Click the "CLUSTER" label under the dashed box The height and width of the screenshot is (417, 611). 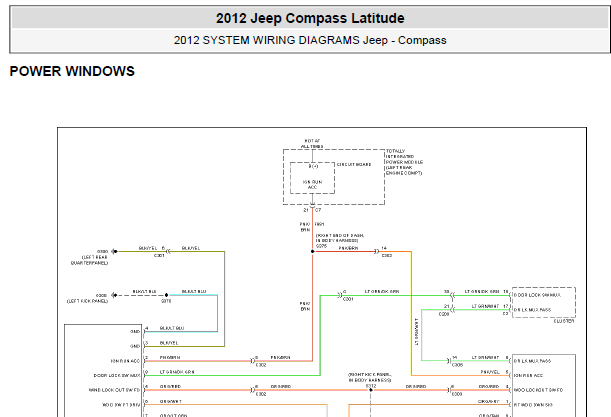point(564,321)
